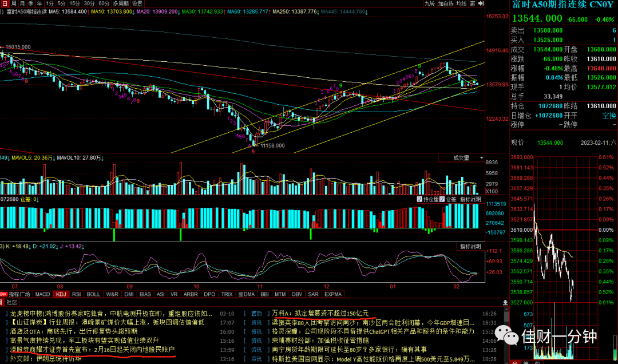Open the 万科A 拟定增募资 news headline
Screen dimensions: 618x364
[x=321, y=314]
